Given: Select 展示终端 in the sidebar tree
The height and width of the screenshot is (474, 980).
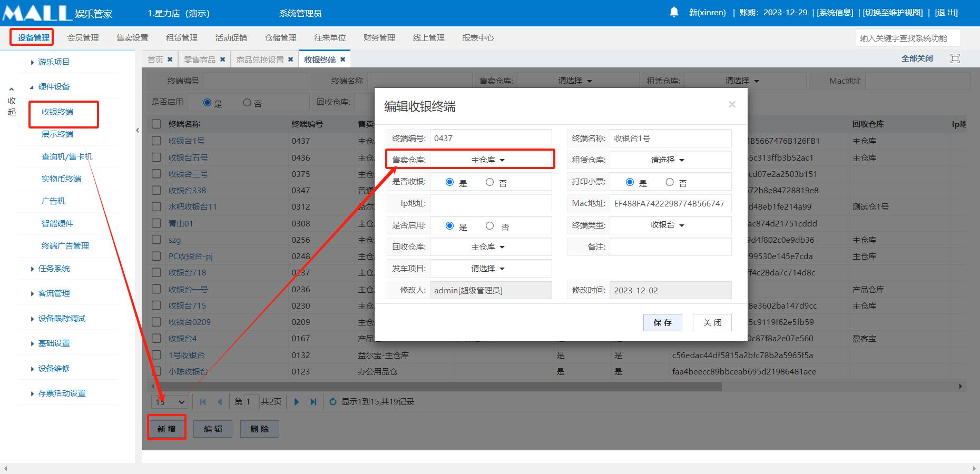Looking at the screenshot, I should click(x=57, y=134).
